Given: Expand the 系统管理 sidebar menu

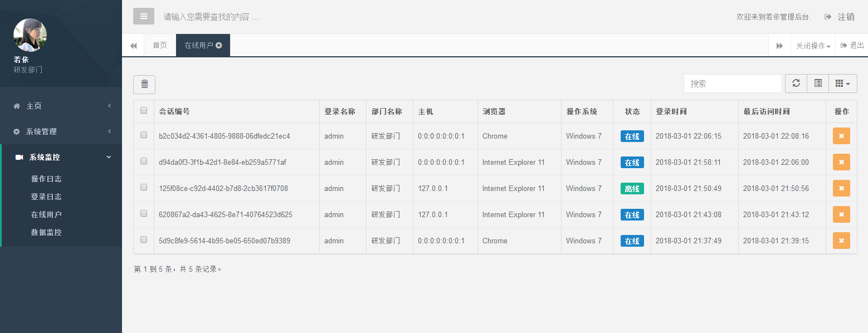Looking at the screenshot, I should [61, 131].
